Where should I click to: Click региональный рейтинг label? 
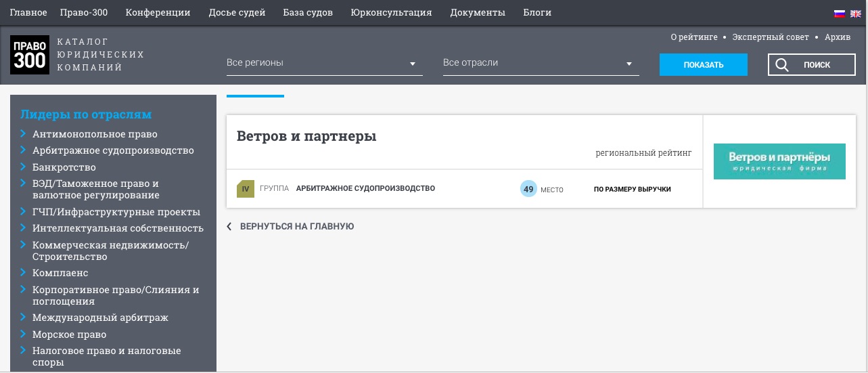pyautogui.click(x=644, y=154)
